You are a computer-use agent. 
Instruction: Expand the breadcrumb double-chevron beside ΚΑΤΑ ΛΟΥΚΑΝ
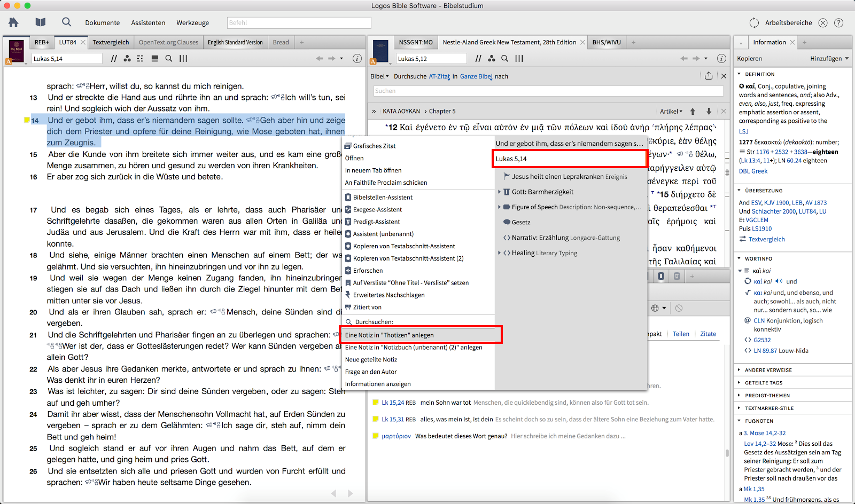pos(374,111)
